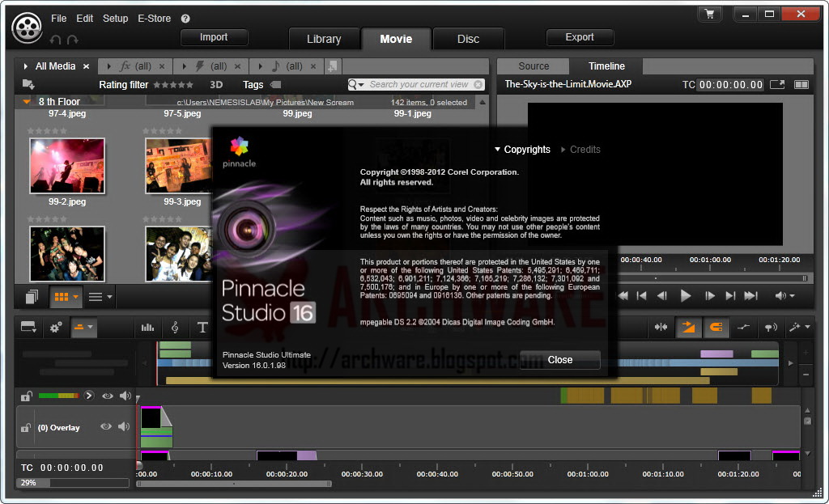Click the undo arrow icon
The height and width of the screenshot is (504, 829).
click(x=55, y=40)
